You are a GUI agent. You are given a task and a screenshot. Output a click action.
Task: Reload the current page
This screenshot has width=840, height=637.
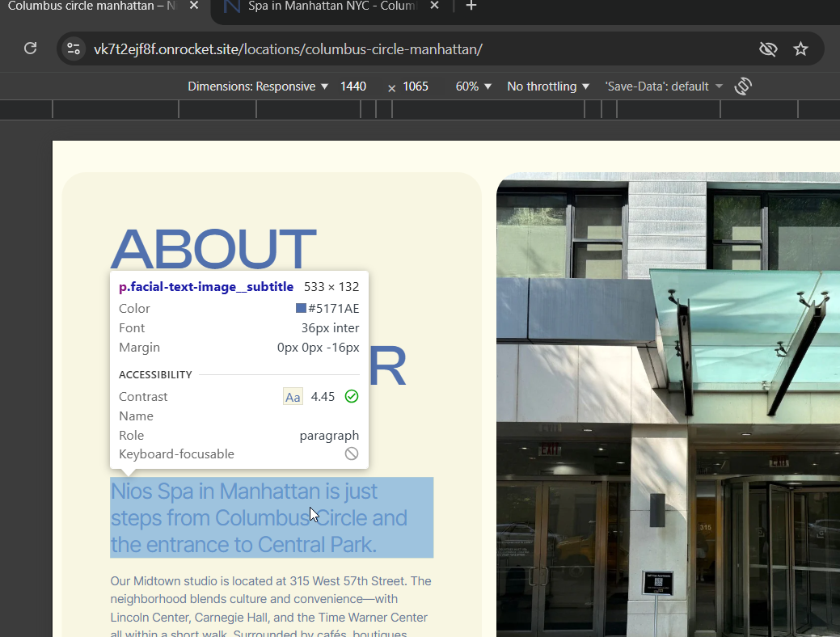coord(30,49)
